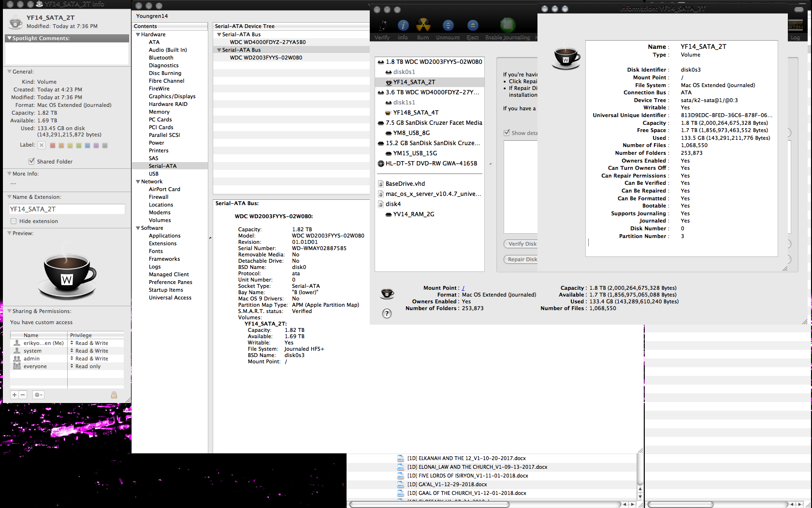Collapse the Hardware tree in System Profiler
Image resolution: width=812 pixels, height=508 pixels.
point(138,35)
